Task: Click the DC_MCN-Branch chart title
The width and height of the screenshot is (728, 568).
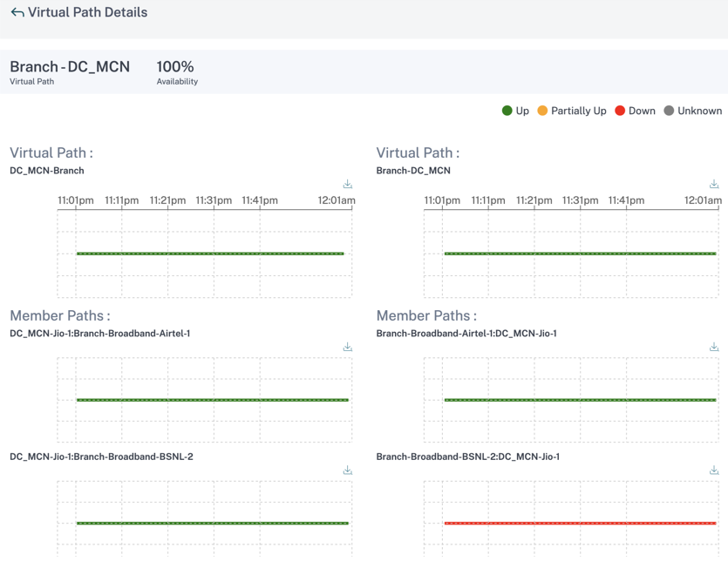Action: point(47,170)
